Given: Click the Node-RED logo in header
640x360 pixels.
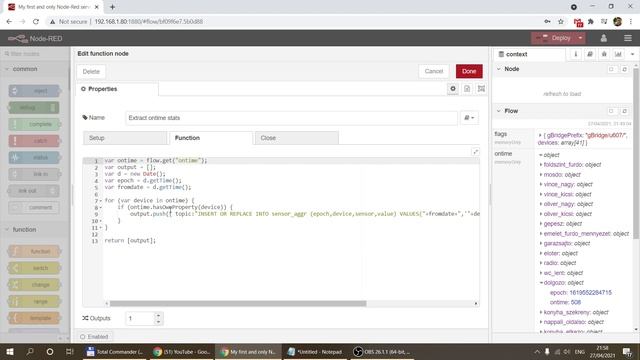Looking at the screenshot, I should click(x=35, y=38).
